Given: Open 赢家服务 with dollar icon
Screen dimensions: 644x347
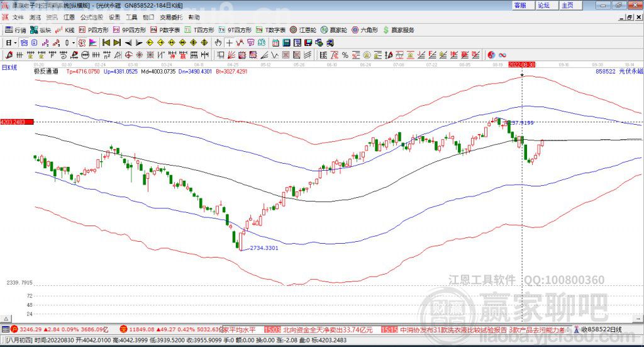Looking at the screenshot, I should pos(399,30).
